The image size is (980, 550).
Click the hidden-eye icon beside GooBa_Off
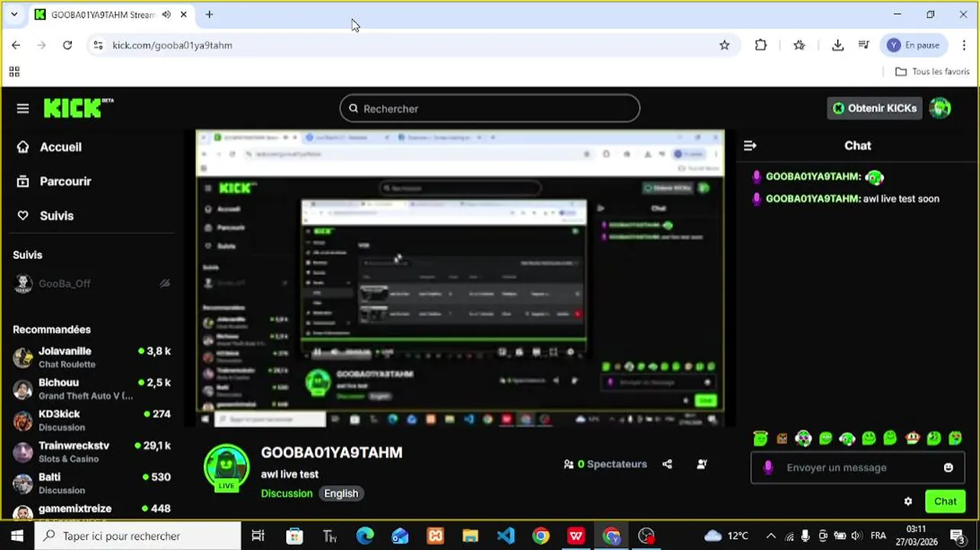[x=165, y=283]
